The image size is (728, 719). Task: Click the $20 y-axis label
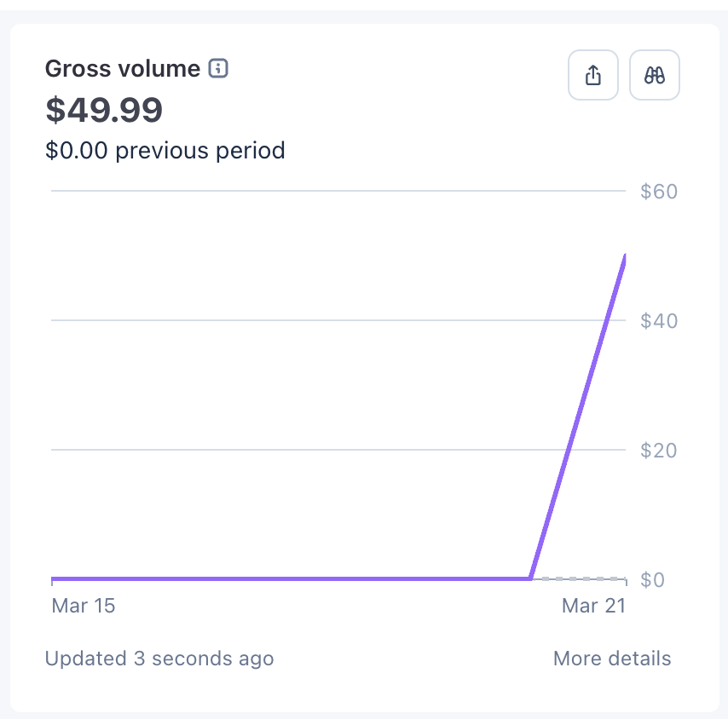[x=658, y=450]
